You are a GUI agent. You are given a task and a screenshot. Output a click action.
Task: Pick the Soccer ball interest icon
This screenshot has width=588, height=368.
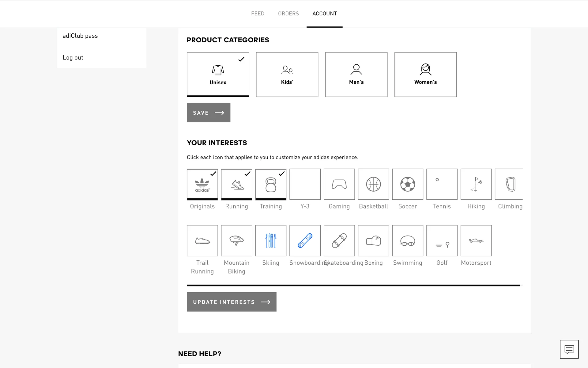click(x=408, y=184)
